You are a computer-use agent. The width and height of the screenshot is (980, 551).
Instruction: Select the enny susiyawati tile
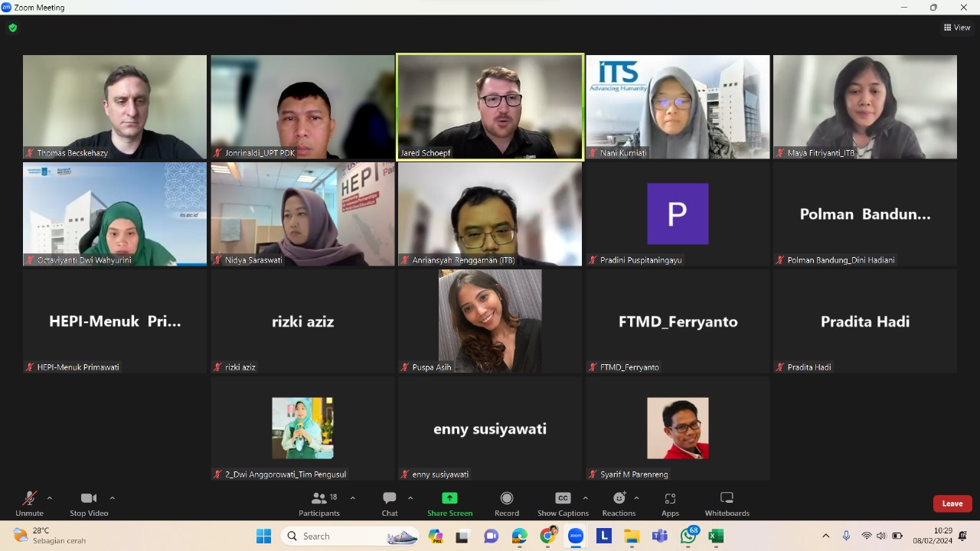pos(490,429)
